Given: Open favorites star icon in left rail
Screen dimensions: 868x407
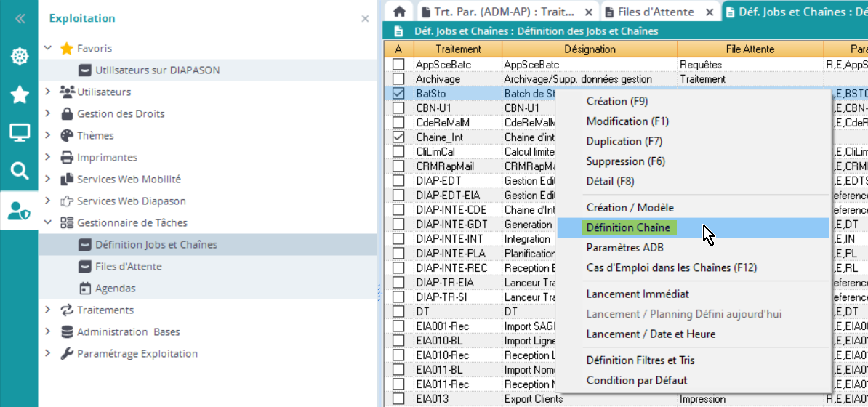Looking at the screenshot, I should (x=19, y=94).
